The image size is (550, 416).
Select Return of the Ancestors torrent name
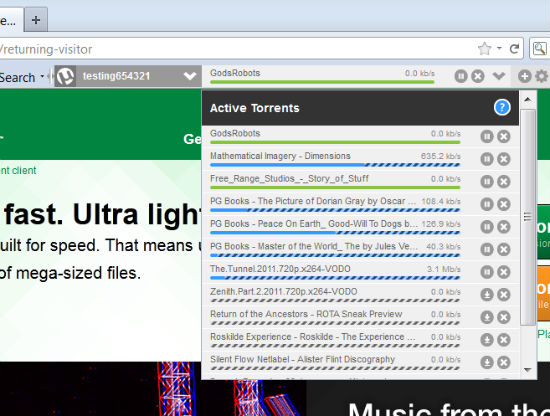(x=306, y=314)
